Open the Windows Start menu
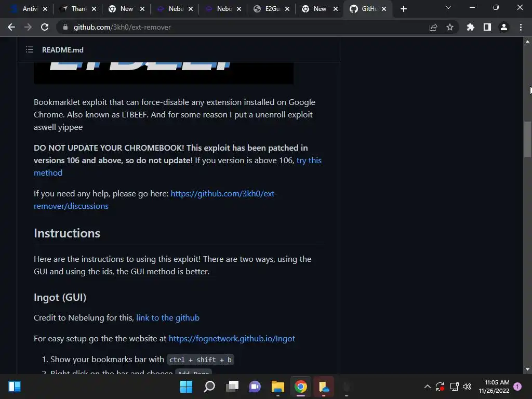The image size is (532, 399). [x=186, y=387]
